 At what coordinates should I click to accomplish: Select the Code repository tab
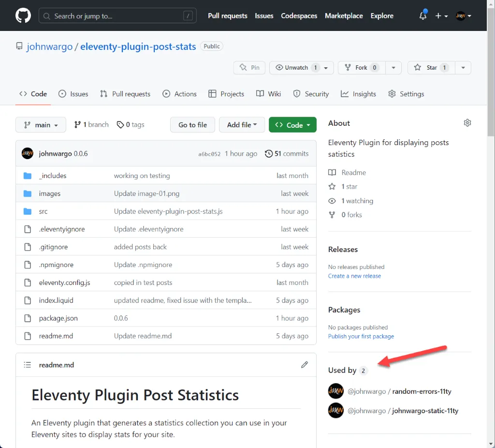coord(33,94)
